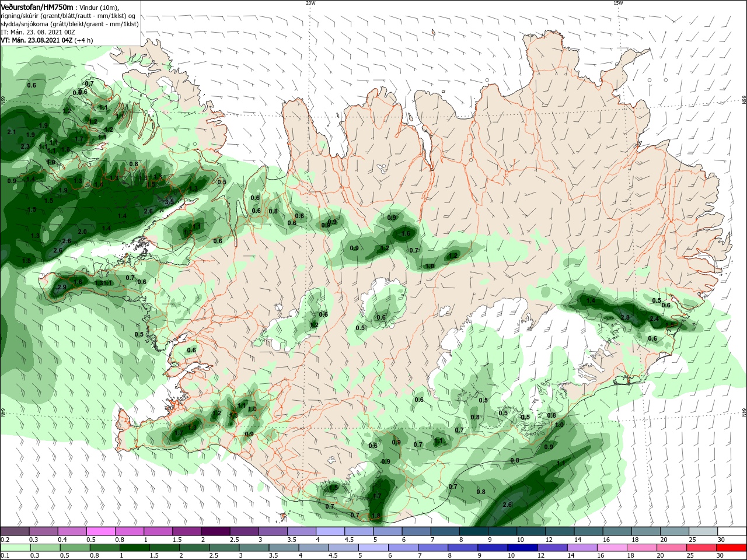Select the lavender top-row swatch labeled 4
The image size is (747, 560).
tap(329, 531)
